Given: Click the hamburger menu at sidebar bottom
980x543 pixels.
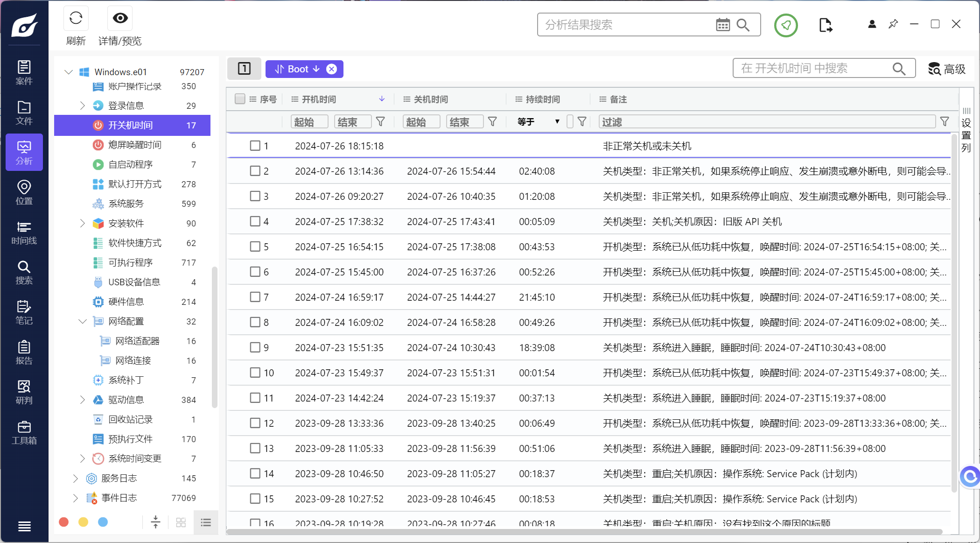Looking at the screenshot, I should click(24, 527).
